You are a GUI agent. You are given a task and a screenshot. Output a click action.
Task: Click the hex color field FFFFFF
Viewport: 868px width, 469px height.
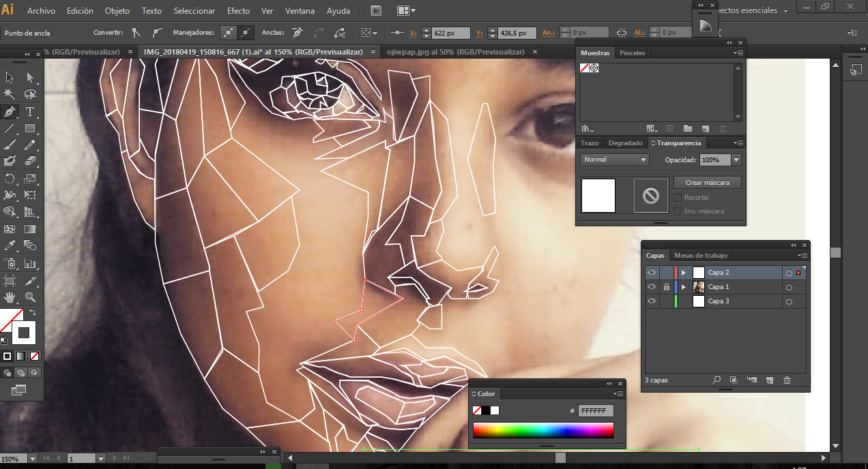595,411
